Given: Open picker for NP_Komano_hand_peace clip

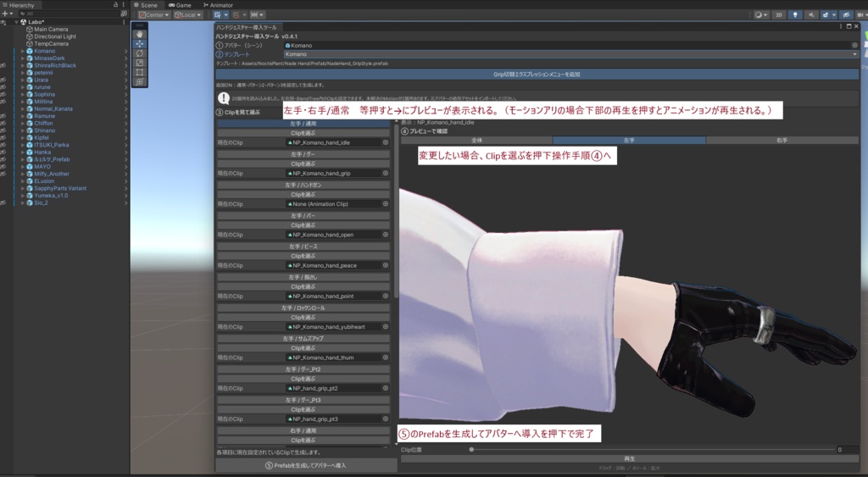Looking at the screenshot, I should point(386,265).
